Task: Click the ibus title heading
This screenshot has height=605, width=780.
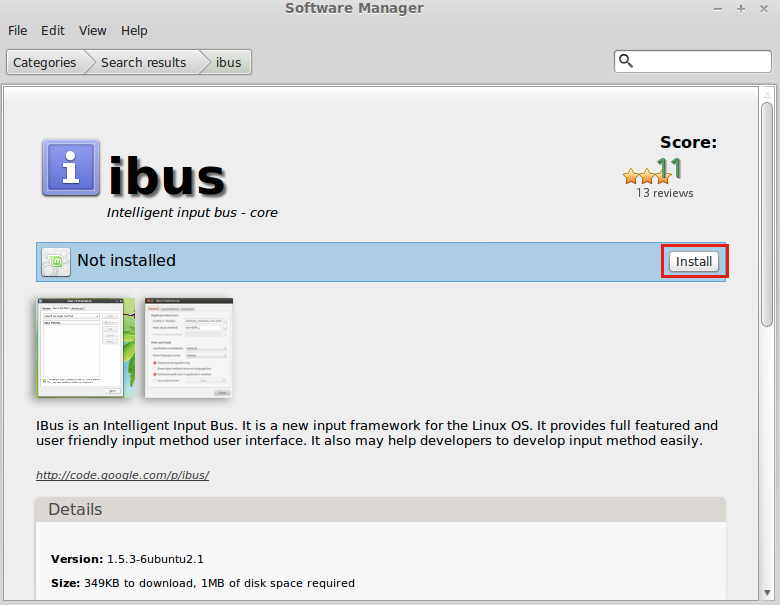Action: tap(167, 176)
